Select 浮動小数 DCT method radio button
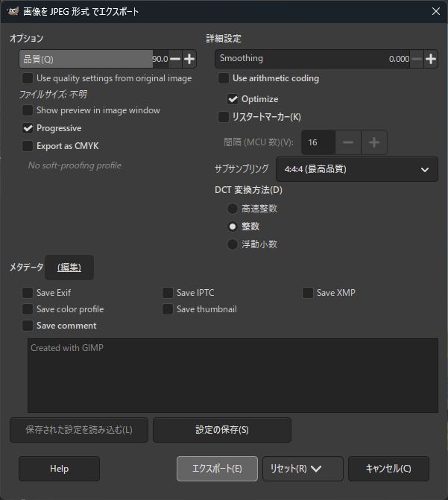The image size is (448, 500). [x=233, y=244]
